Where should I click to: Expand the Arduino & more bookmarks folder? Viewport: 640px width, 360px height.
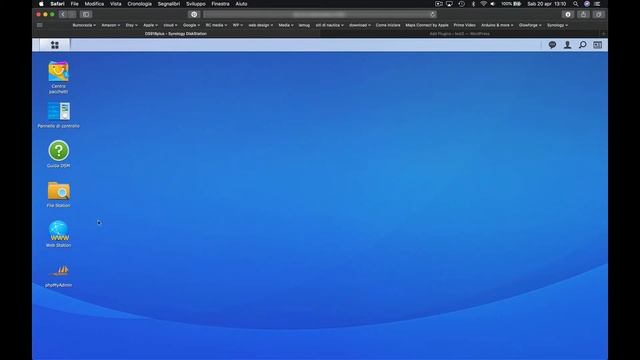497,25
